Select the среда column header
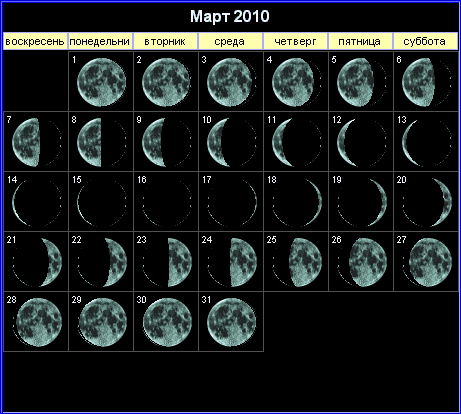 click(x=230, y=41)
